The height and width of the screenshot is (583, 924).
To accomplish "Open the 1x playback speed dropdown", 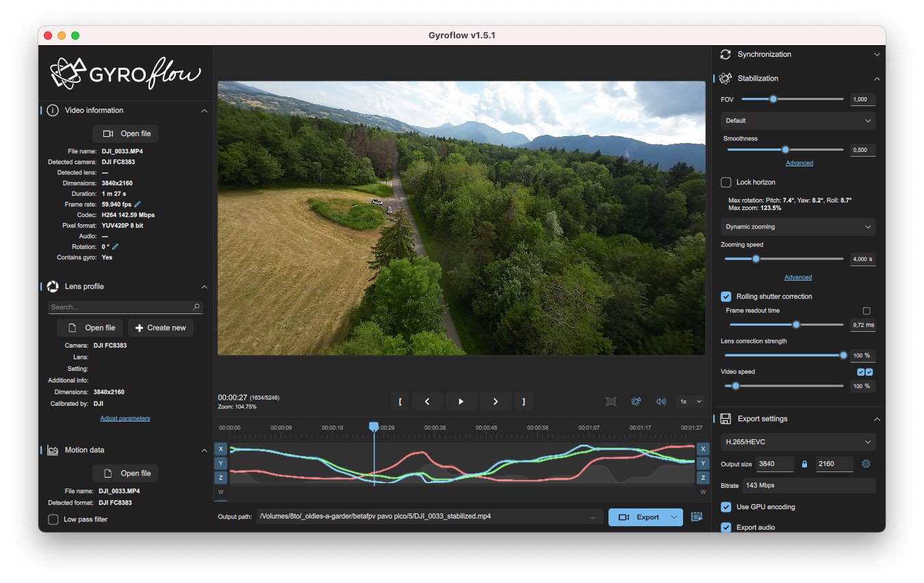I will tap(691, 402).
